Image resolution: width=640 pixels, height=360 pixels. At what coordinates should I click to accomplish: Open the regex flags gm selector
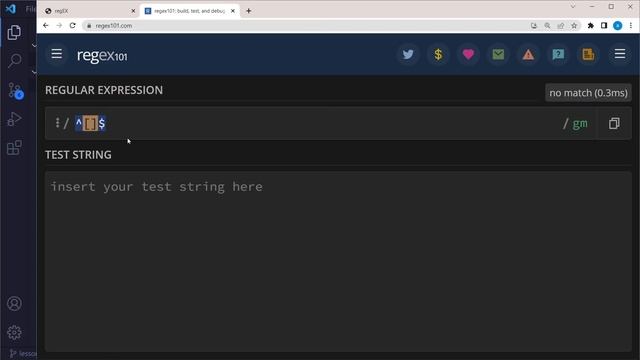click(580, 123)
